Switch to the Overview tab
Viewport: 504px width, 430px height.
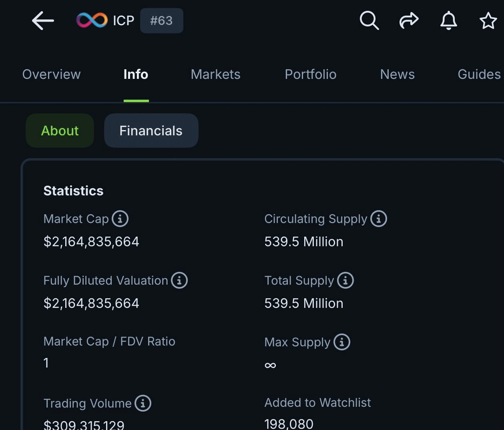pyautogui.click(x=51, y=74)
